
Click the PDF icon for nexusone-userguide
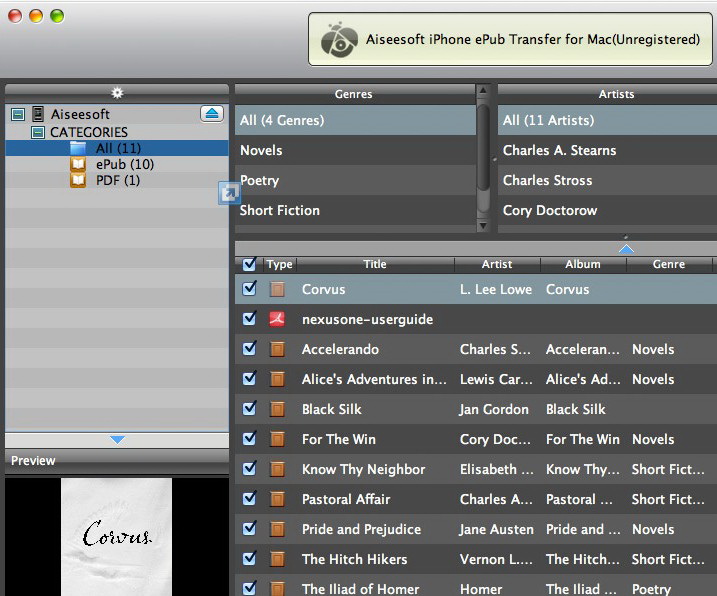tap(277, 319)
